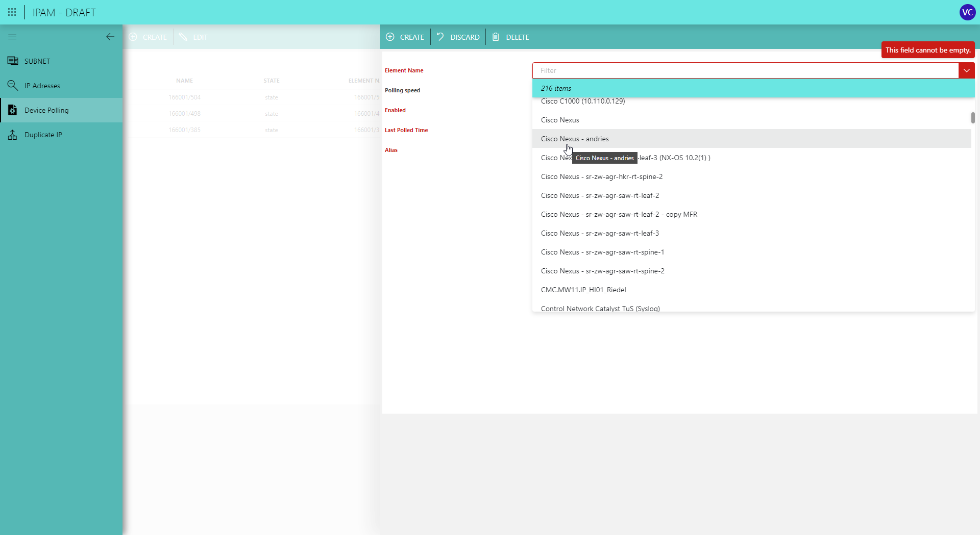The height and width of the screenshot is (535, 980).
Task: Pick Cisco Nexus - sr-zw-agr-hkr-rt-spine-2
Action: (751, 176)
